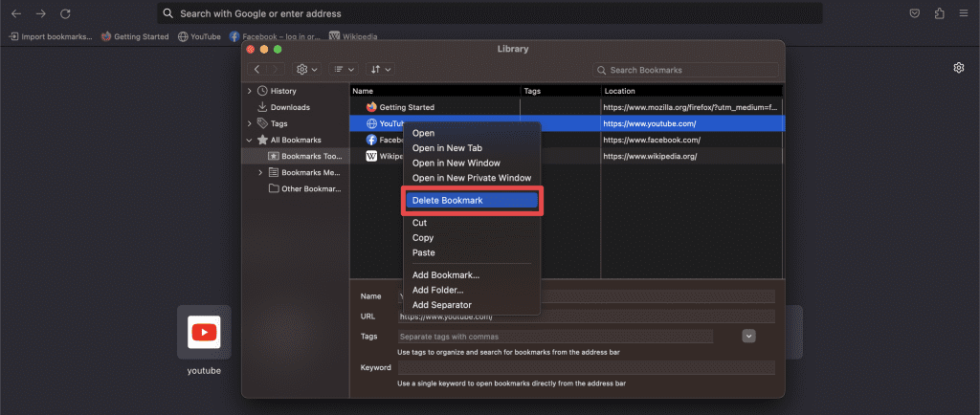Click the new tab page settings gear
980x415 pixels.
[x=958, y=68]
